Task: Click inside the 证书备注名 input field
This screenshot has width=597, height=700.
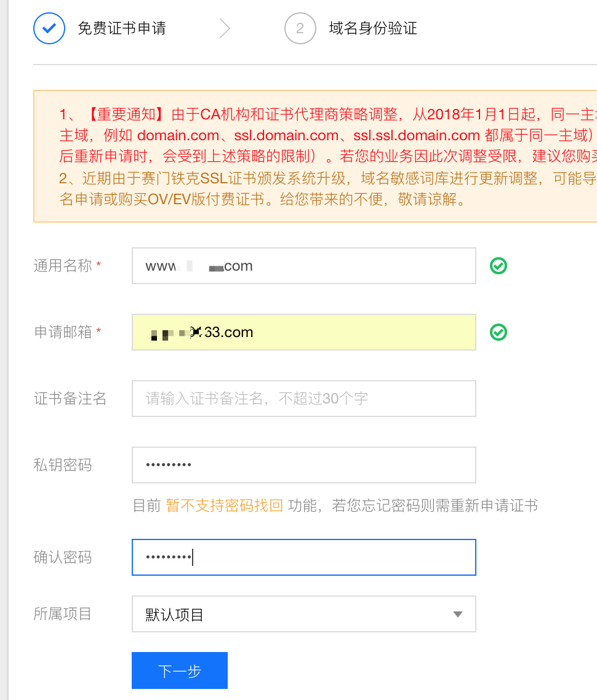Action: tap(303, 399)
